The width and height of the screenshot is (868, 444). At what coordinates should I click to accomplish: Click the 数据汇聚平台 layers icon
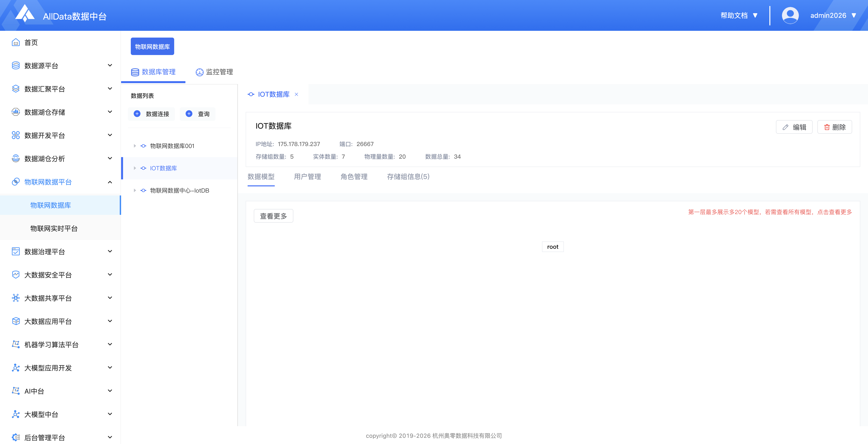(16, 89)
